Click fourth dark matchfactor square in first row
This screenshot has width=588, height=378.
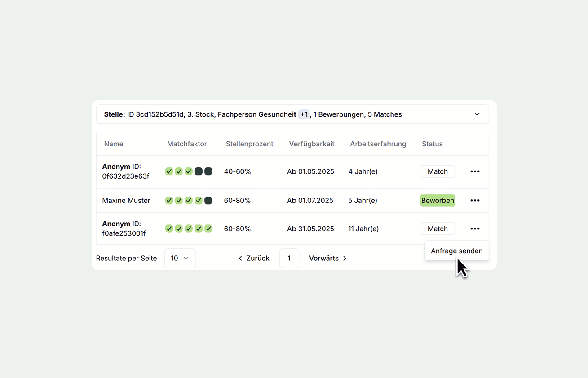[x=199, y=171]
